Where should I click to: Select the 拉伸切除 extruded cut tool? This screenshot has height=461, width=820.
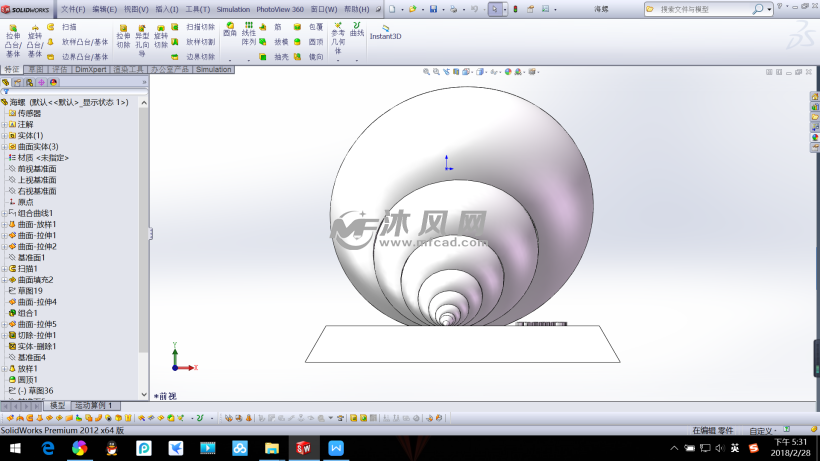coord(123,37)
